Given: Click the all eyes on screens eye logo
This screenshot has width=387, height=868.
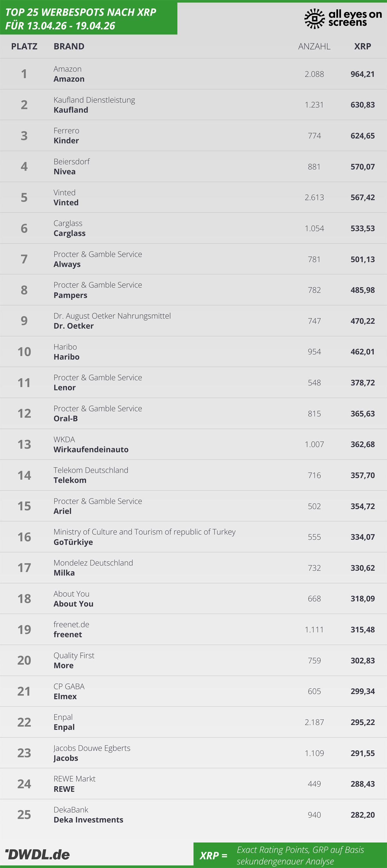Looking at the screenshot, I should [x=314, y=18].
